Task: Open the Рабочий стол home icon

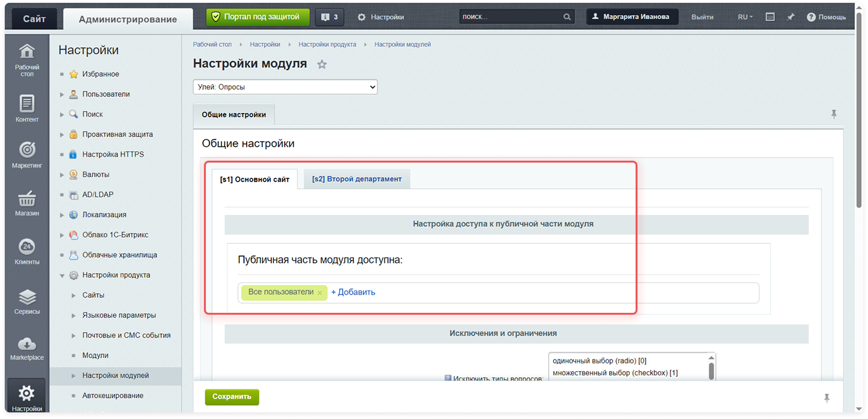Action: [27, 51]
